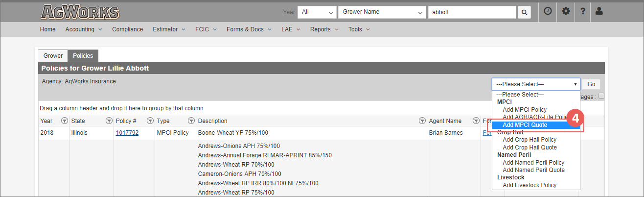Click the Go button

591,84
